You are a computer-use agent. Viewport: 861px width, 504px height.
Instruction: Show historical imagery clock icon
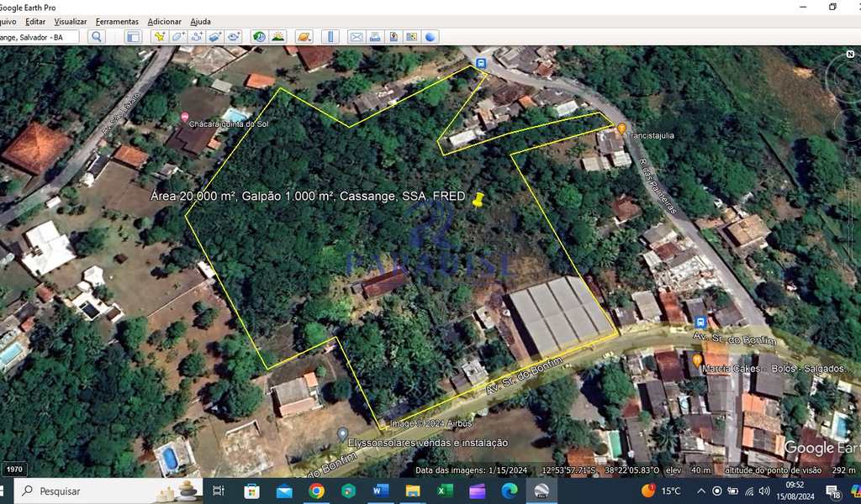[259, 37]
